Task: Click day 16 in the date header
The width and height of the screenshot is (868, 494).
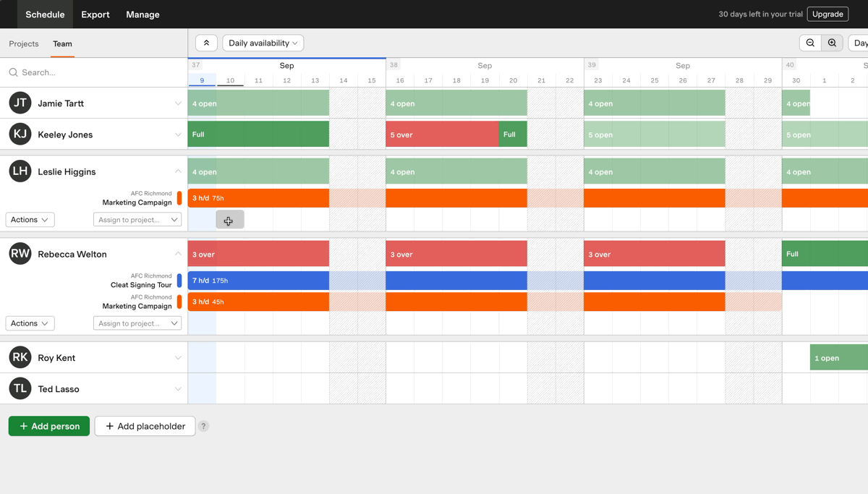Action: pos(400,80)
